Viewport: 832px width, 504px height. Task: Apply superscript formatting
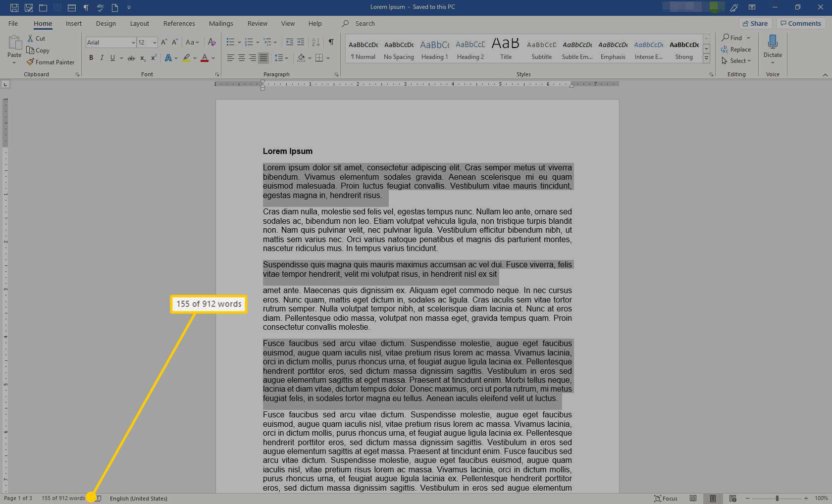tap(154, 58)
